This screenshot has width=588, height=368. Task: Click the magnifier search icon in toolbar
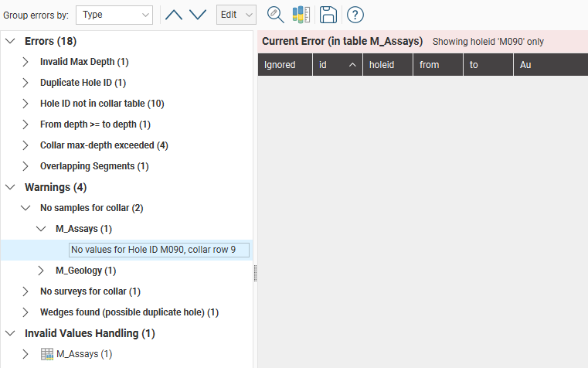pos(275,15)
